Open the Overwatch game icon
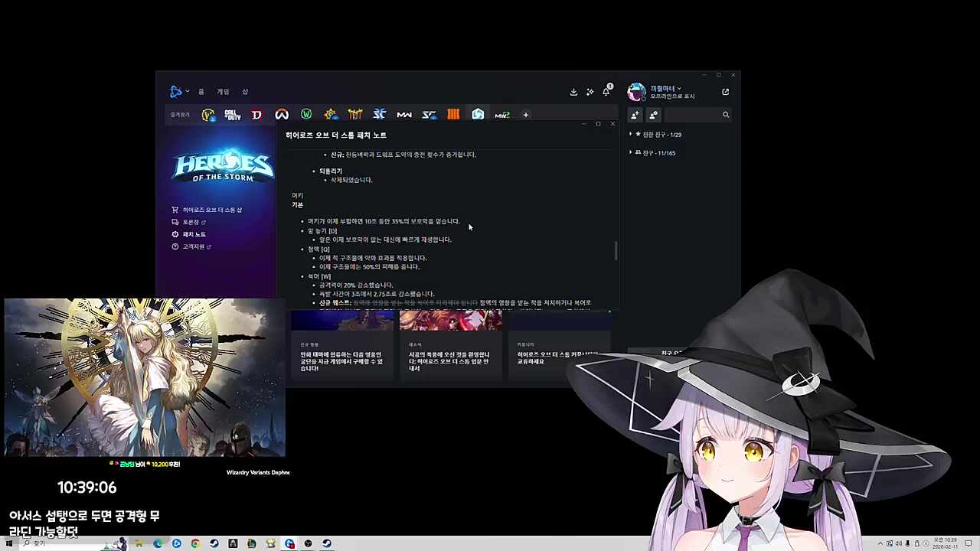980x551 pixels. click(282, 115)
